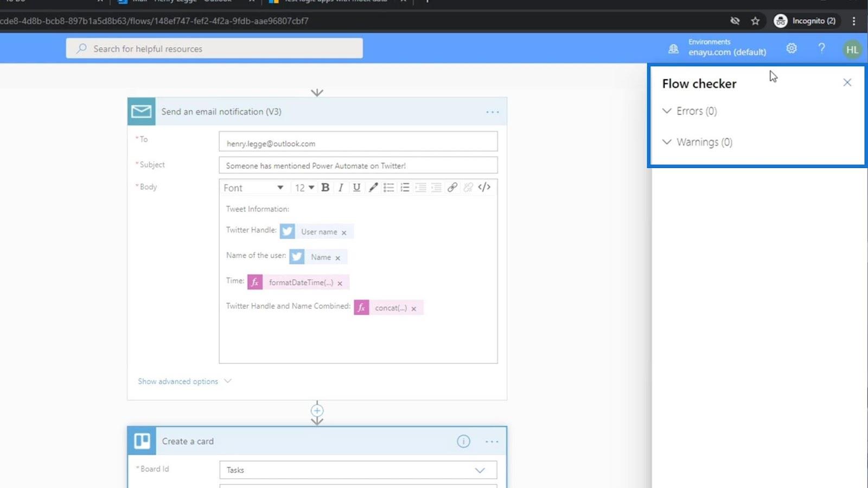Edit the To email address field
The width and height of the screenshot is (868, 488).
pyautogui.click(x=358, y=142)
